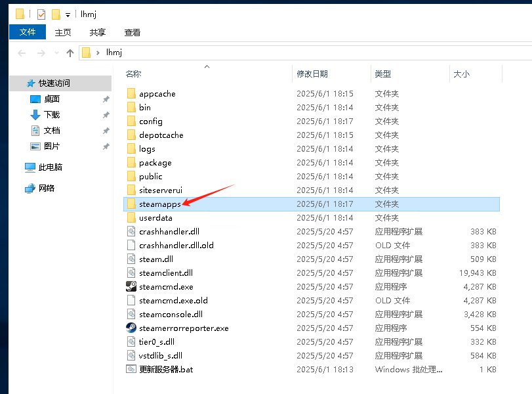Viewport: 532px width, 394px height.
Task: Select the depotcache folder icon
Action: tap(131, 135)
